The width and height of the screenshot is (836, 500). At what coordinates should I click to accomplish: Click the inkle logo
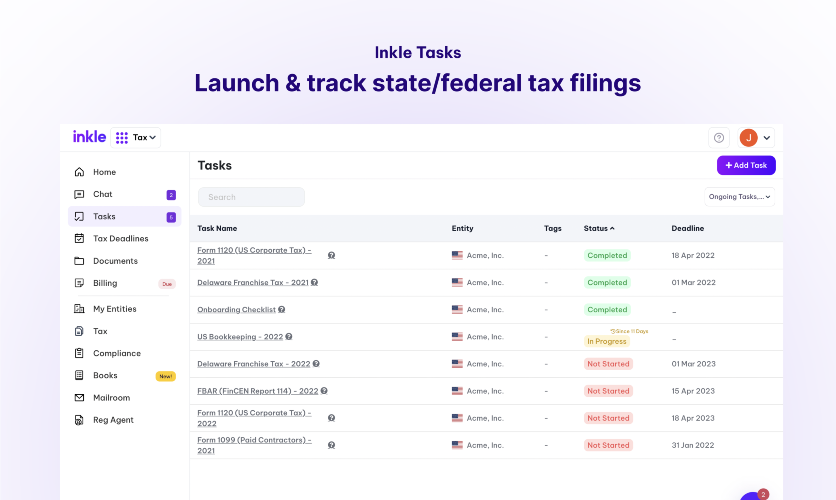(89, 137)
